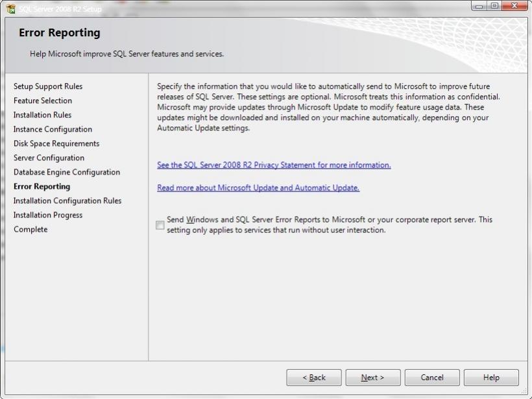Go back with the < Back button
532x399 pixels.
tap(314, 378)
